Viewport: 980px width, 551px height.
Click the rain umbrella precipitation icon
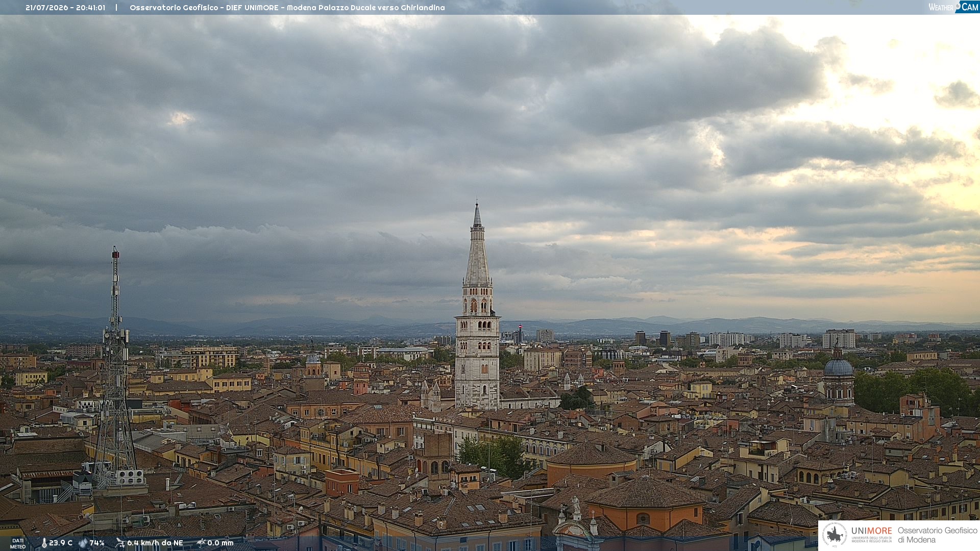[x=201, y=543]
